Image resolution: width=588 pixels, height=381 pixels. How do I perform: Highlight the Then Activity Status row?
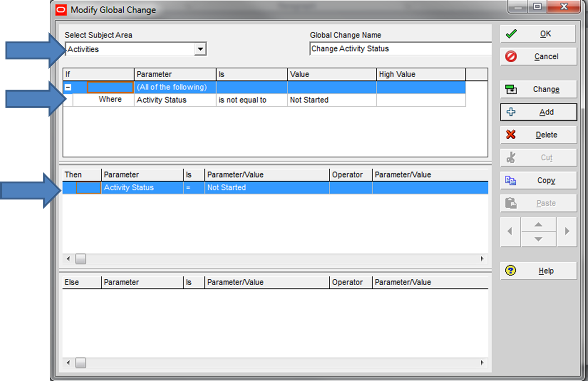182,187
